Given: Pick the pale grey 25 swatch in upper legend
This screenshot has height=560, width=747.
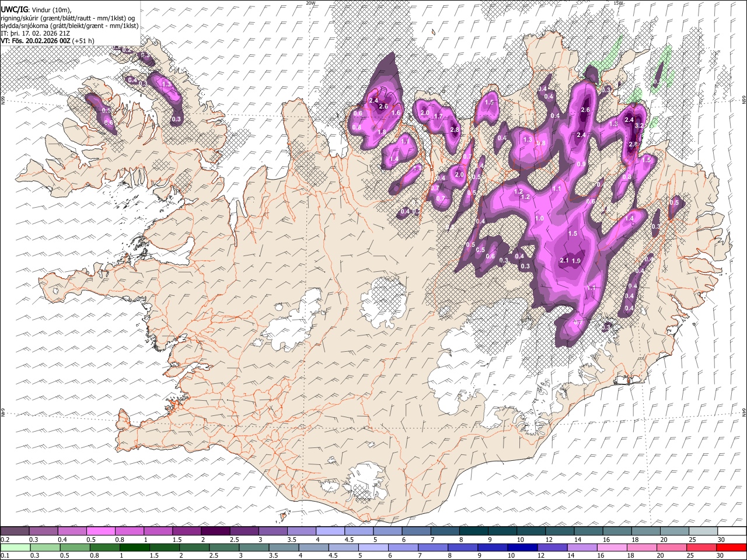Looking at the screenshot, I should coord(703,531).
